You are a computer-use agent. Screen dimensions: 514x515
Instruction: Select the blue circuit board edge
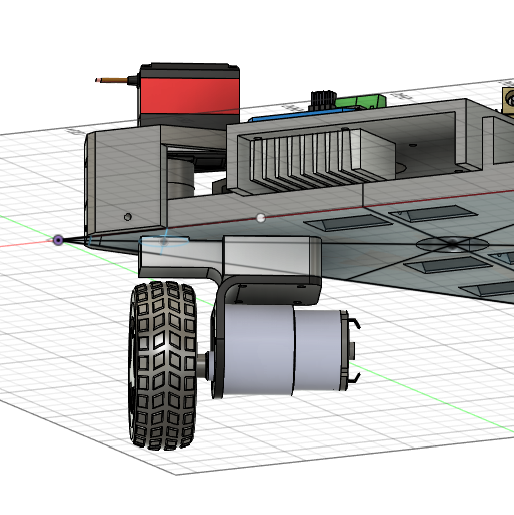pyautogui.click(x=300, y=115)
